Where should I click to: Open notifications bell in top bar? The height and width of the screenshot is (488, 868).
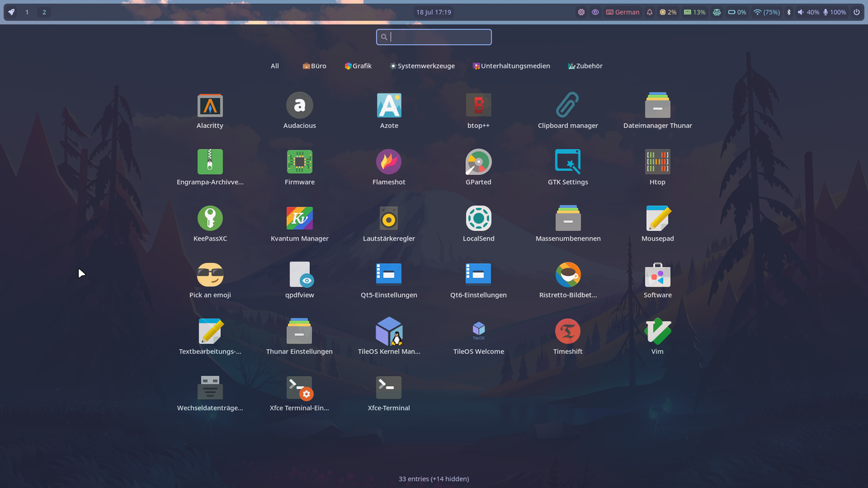[650, 12]
